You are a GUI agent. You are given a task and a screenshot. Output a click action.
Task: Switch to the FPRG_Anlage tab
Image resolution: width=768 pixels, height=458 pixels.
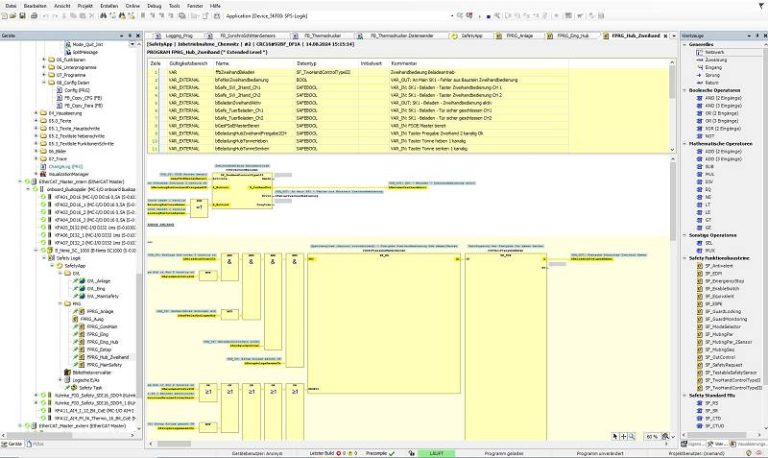pyautogui.click(x=518, y=33)
